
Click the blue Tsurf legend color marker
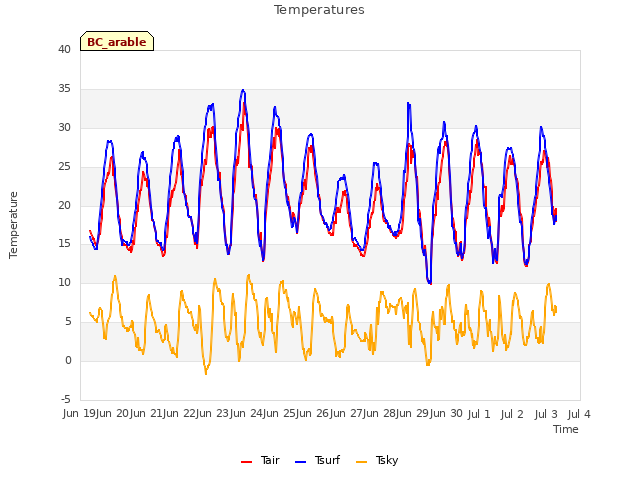(x=300, y=462)
